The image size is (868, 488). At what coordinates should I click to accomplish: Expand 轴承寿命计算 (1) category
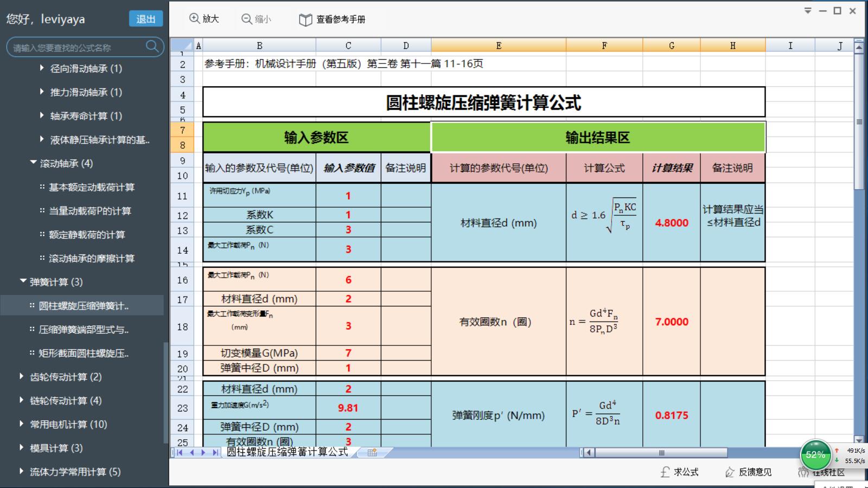[x=42, y=115]
